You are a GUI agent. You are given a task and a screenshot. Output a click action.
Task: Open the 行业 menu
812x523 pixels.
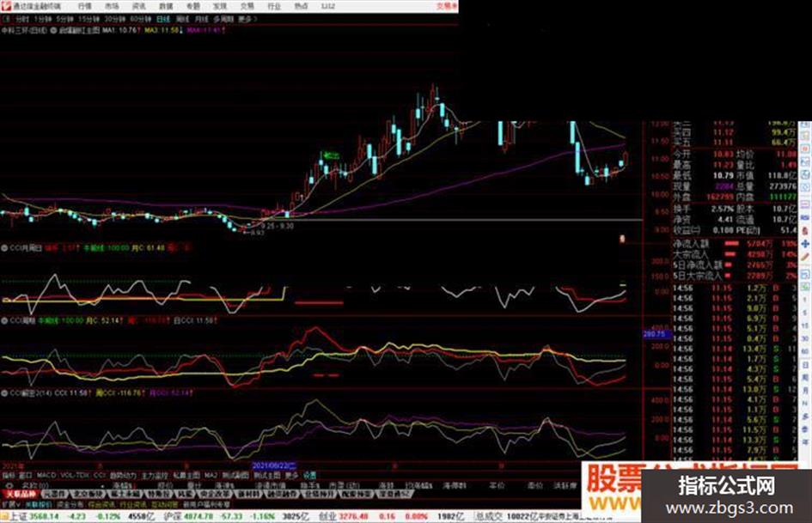click(x=274, y=6)
